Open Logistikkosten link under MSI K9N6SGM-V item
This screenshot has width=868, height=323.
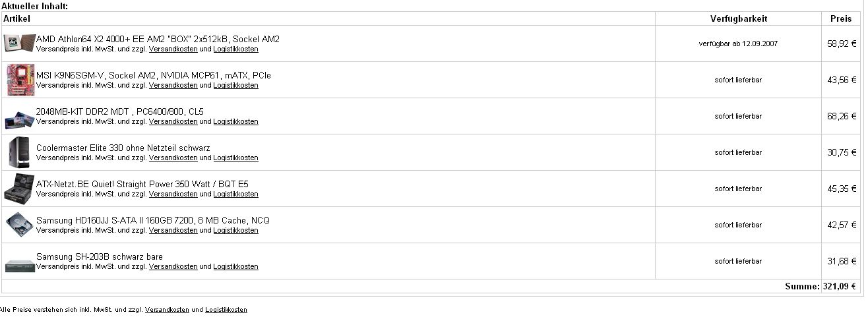[x=235, y=86]
